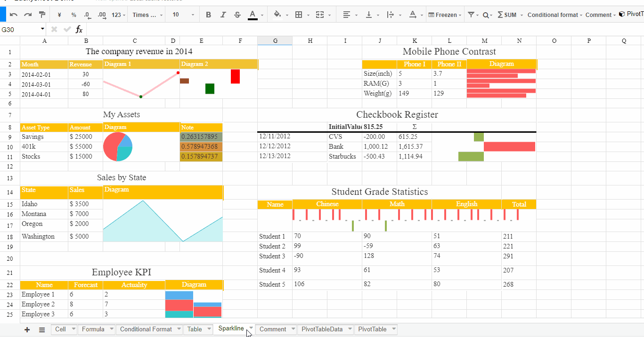This screenshot has height=337, width=644.
Task: Open the all-sheets list menu
Action: click(x=42, y=329)
